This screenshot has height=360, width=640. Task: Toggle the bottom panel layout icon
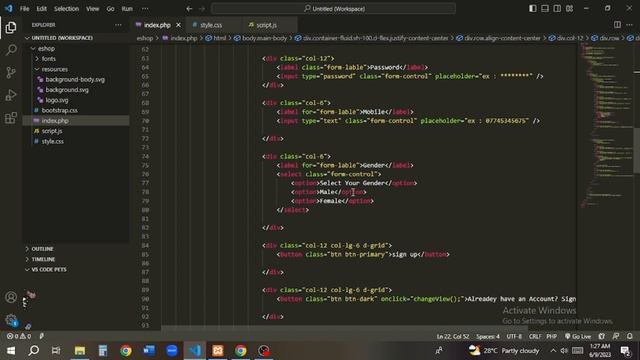click(545, 9)
